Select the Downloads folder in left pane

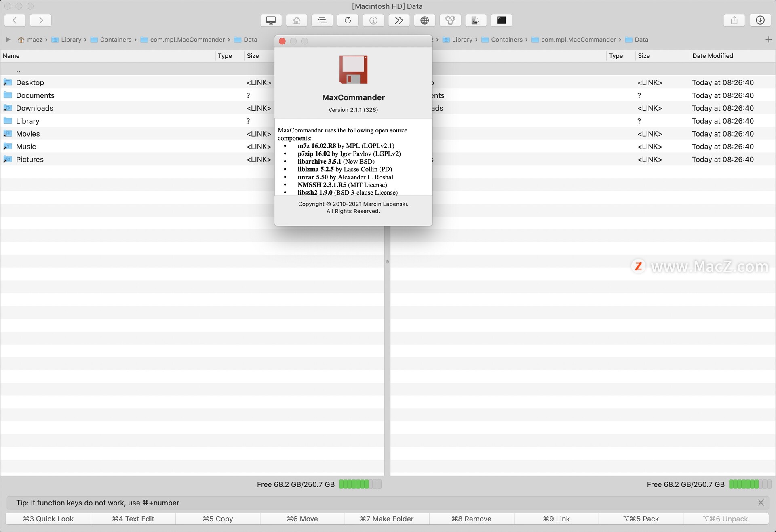pyautogui.click(x=34, y=108)
